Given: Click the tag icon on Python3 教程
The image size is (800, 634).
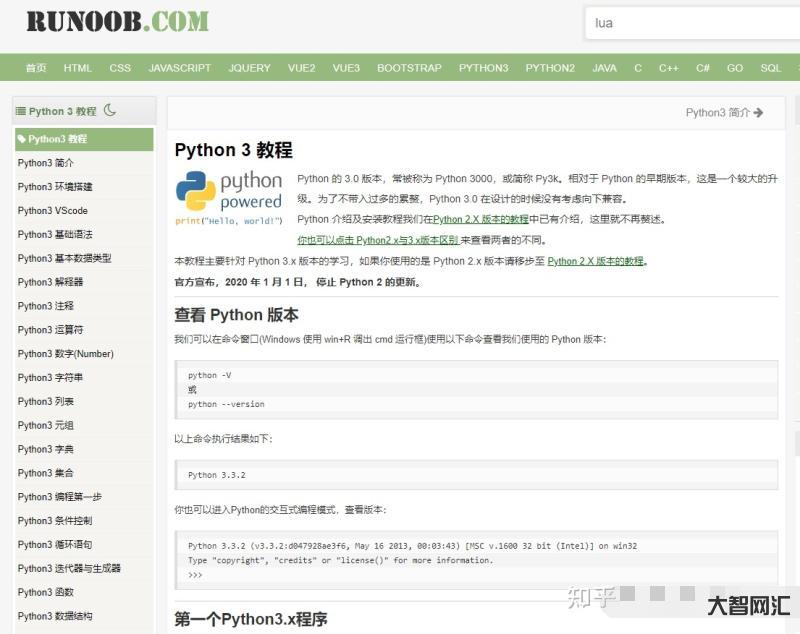Looking at the screenshot, I should pos(22,139).
